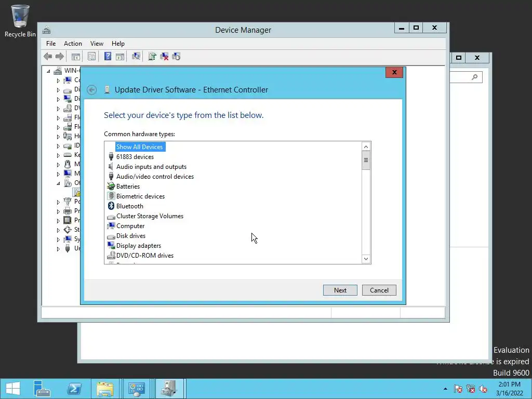This screenshot has height=399, width=532.
Task: Close the Update Driver Software dialog
Action: (x=394, y=72)
